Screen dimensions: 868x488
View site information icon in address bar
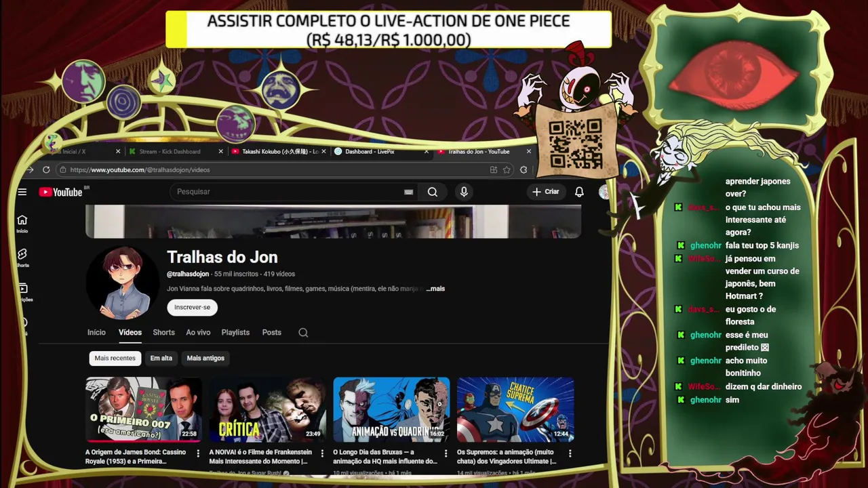(x=64, y=170)
